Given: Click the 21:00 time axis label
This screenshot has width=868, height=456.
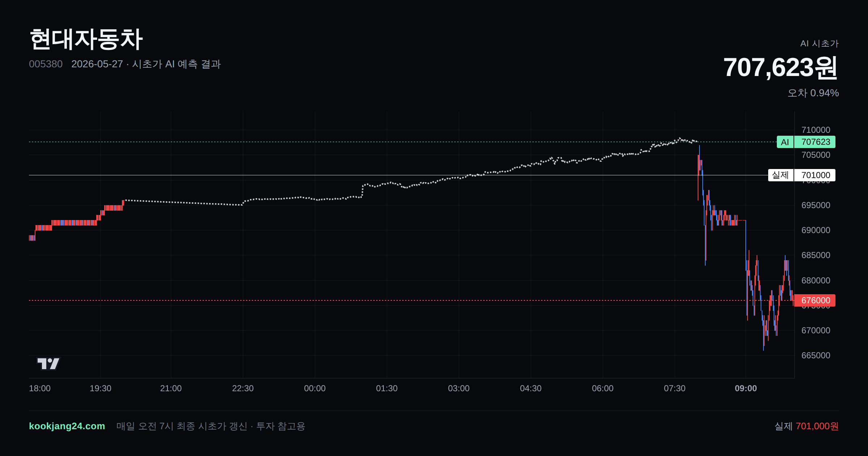Looking at the screenshot, I should [171, 388].
